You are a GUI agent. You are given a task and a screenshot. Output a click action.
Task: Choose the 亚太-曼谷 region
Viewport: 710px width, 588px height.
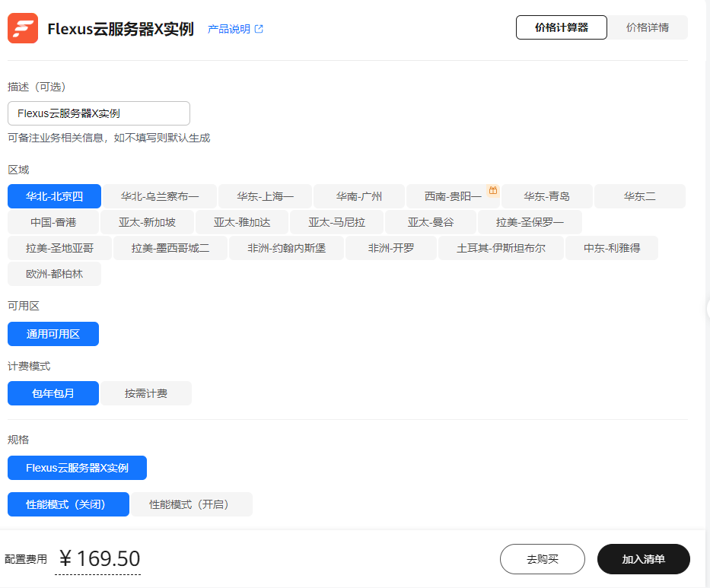click(431, 222)
